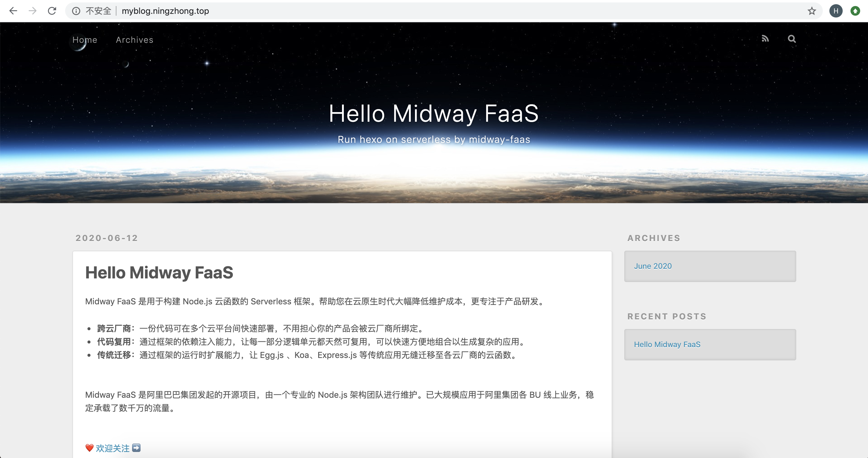This screenshot has height=458, width=868.
Task: Click the 欢迎关注 link
Action: (112, 448)
